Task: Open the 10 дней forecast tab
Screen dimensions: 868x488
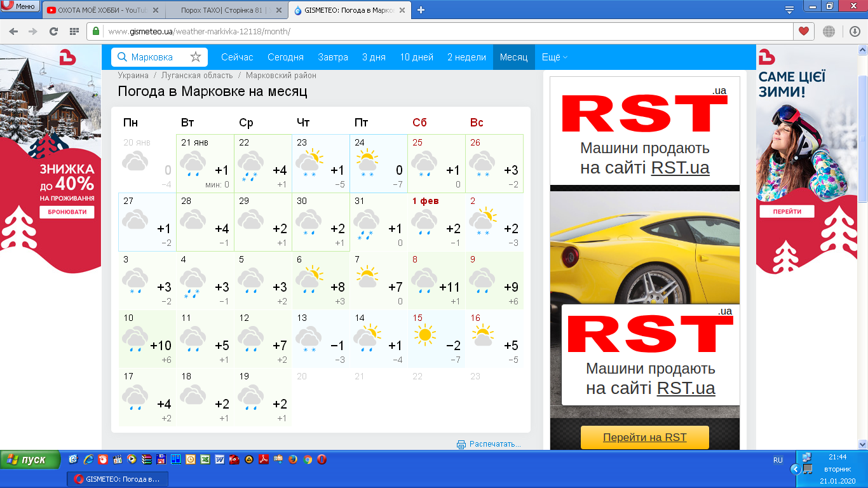Action: pyautogui.click(x=417, y=57)
